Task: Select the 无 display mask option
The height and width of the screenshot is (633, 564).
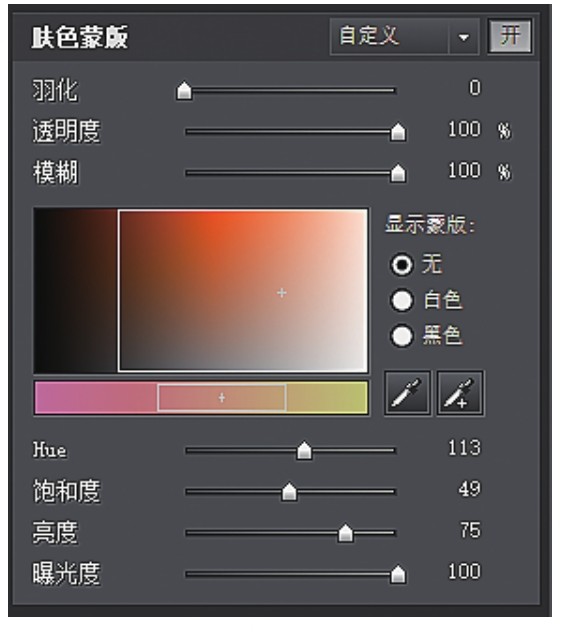Action: point(402,264)
